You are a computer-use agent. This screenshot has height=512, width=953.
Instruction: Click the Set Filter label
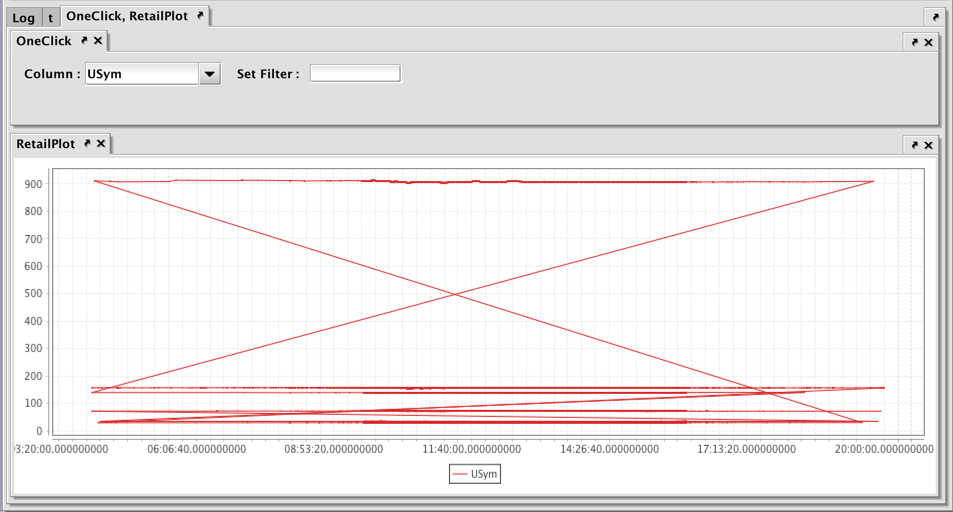click(268, 74)
